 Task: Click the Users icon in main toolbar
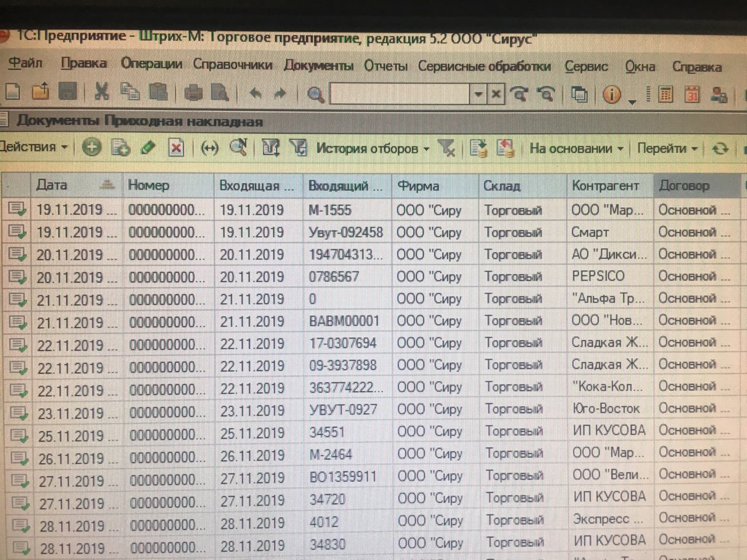pyautogui.click(x=718, y=95)
